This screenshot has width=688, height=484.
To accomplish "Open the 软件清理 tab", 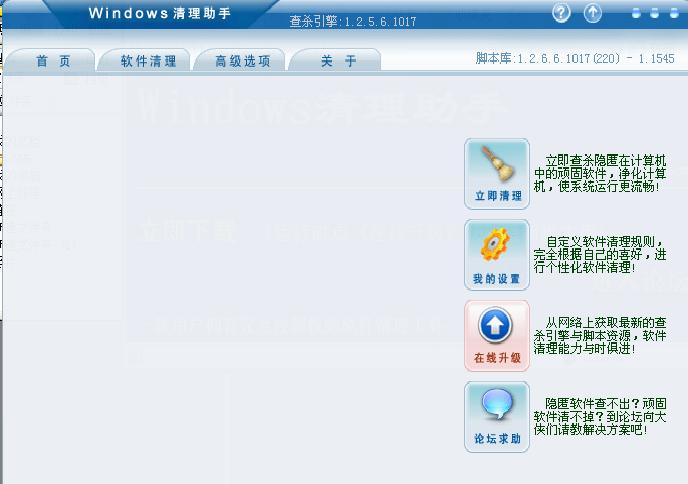I will 146,61.
